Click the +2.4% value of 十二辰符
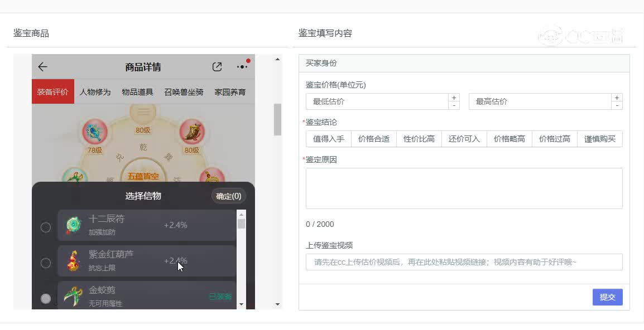This screenshot has height=330, width=644. [176, 225]
